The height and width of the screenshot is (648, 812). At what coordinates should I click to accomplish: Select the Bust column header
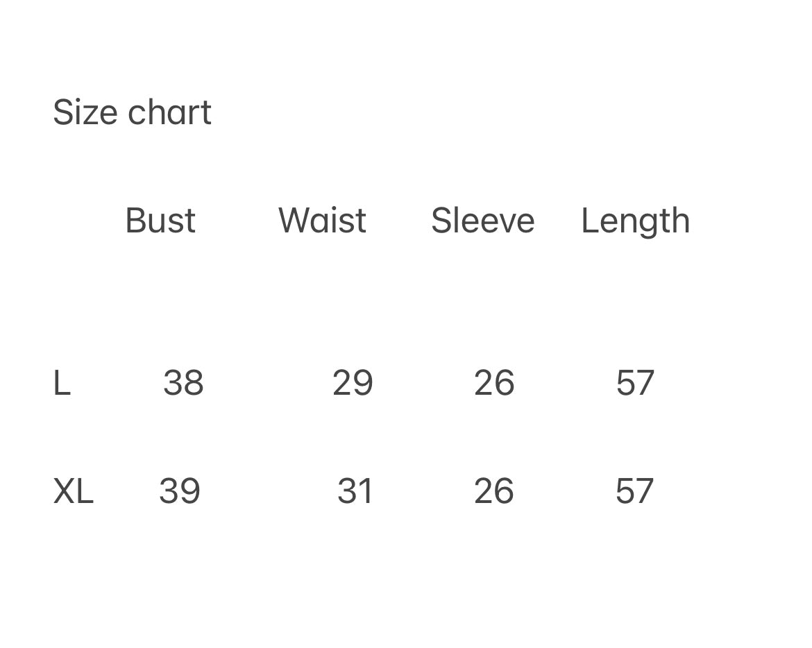160,221
